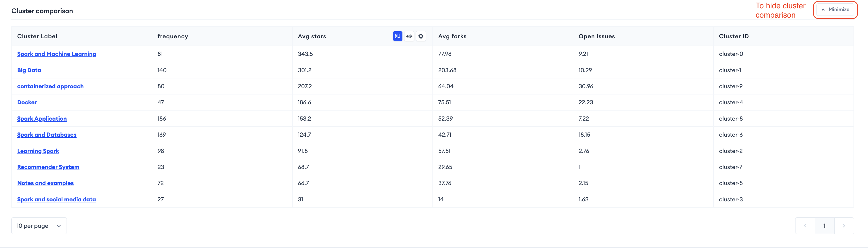Image resolution: width=868 pixels, height=249 pixels.
Task: Minimize the cluster comparison panel
Action: pos(835,10)
